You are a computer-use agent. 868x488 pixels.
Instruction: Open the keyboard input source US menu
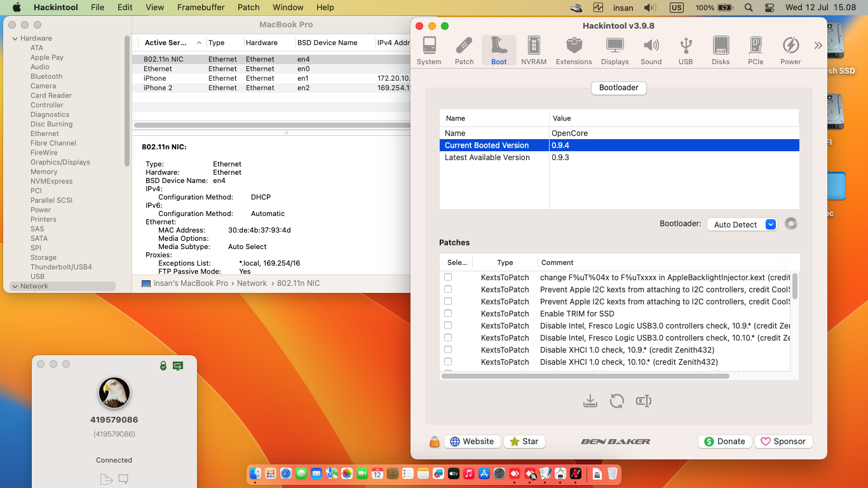click(x=676, y=8)
